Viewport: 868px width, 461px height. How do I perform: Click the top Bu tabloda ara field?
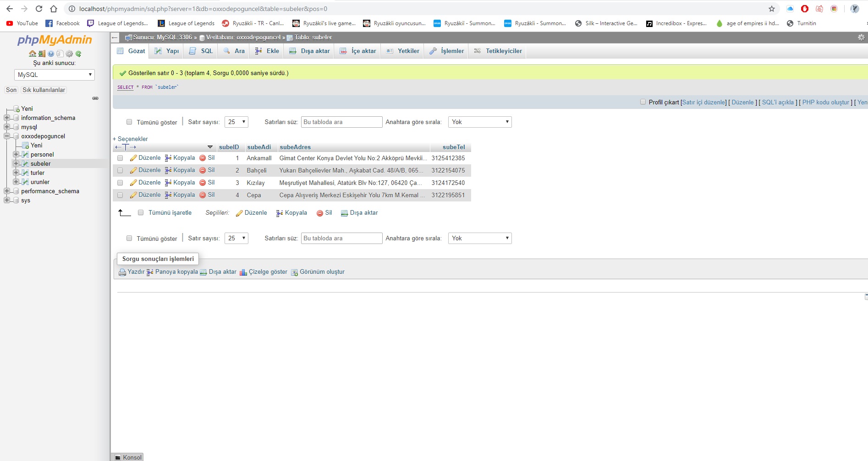click(x=341, y=122)
